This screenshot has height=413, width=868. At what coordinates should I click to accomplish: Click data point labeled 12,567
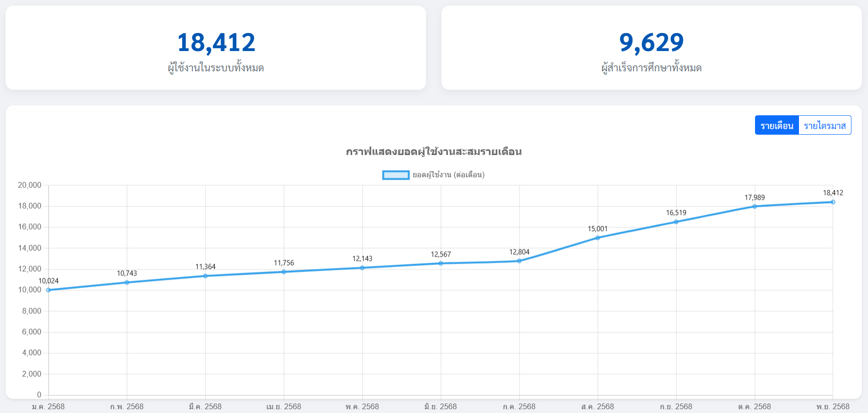click(441, 263)
